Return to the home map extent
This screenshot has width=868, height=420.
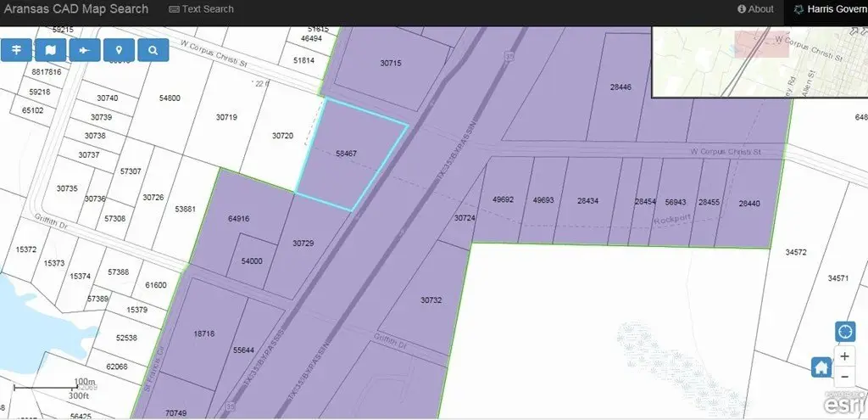click(x=821, y=367)
